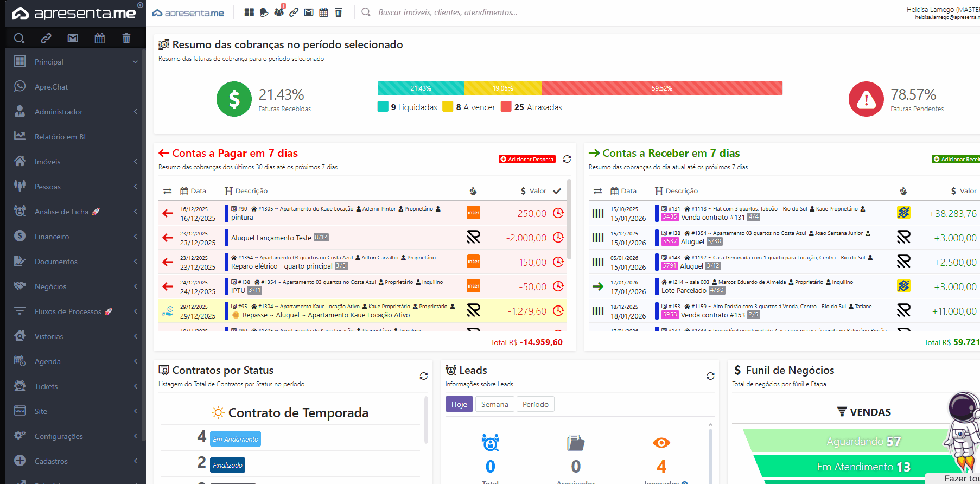Click the Valor checkmark in payables header
The height and width of the screenshot is (484, 980).
(x=557, y=191)
